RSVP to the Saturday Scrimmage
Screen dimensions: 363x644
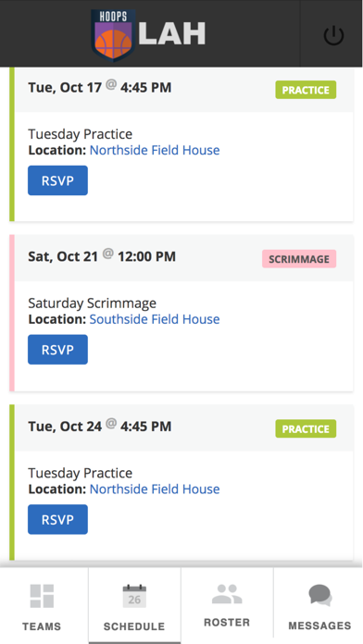pyautogui.click(x=57, y=350)
